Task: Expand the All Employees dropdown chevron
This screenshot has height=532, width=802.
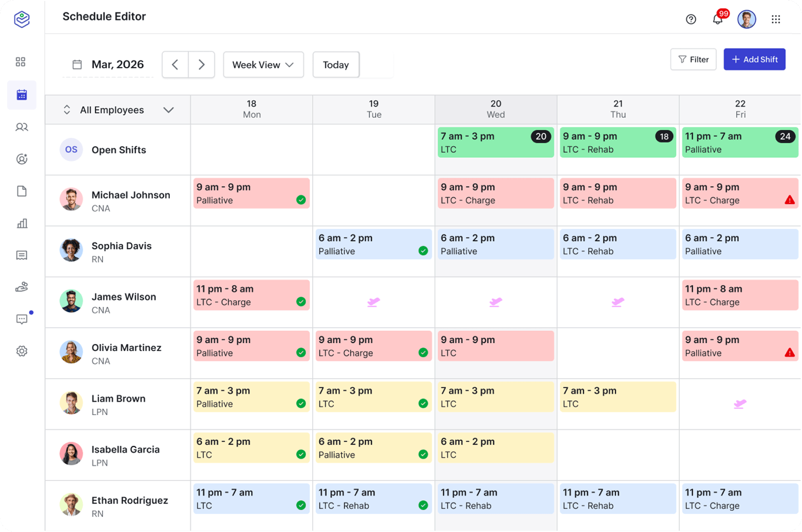Action: pos(168,110)
